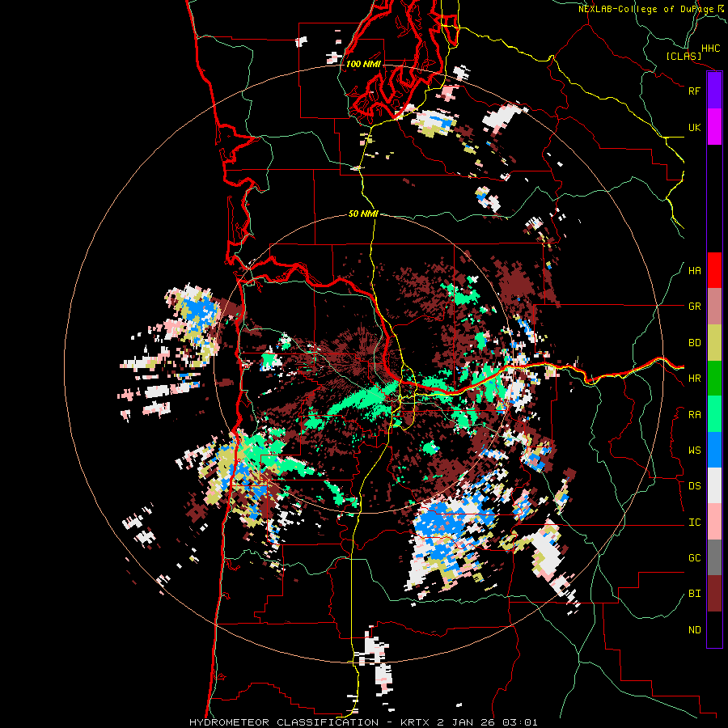Click the 50 NMI range ring label

pos(363,214)
